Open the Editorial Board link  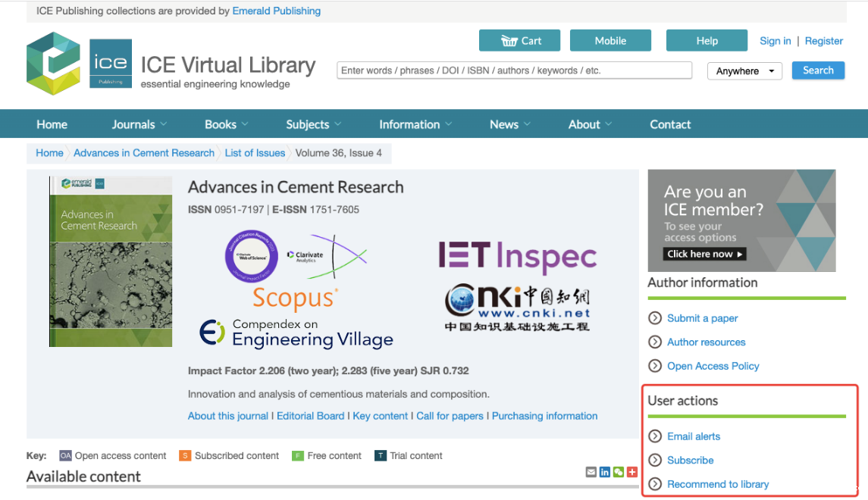coord(310,416)
